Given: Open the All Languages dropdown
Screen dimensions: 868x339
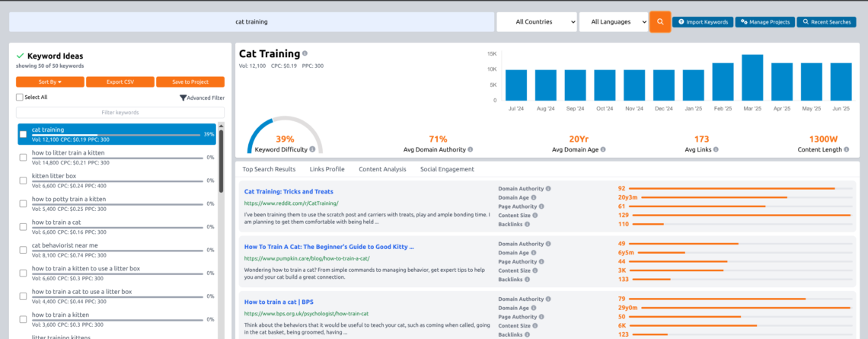Looking at the screenshot, I should click(x=614, y=22).
